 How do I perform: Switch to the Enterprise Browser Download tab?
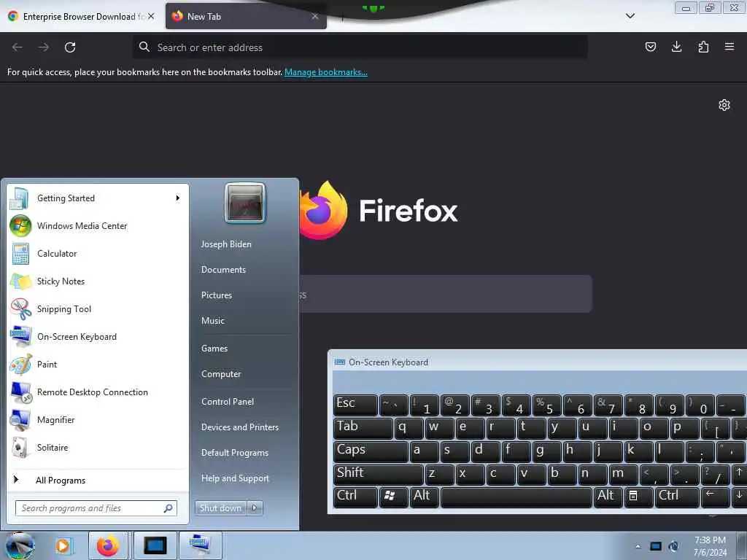pos(82,16)
